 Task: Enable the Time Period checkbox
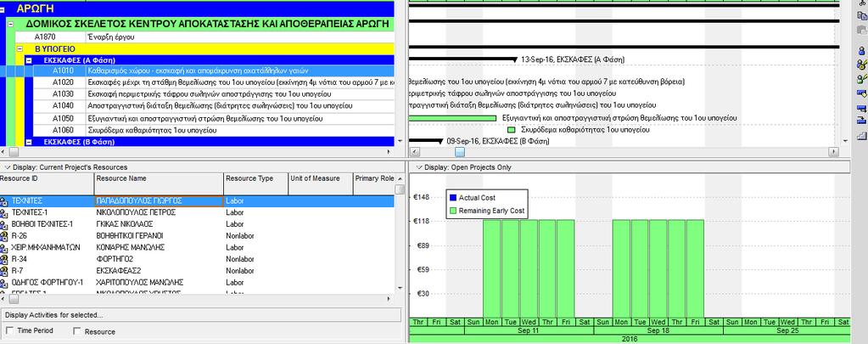9,330
